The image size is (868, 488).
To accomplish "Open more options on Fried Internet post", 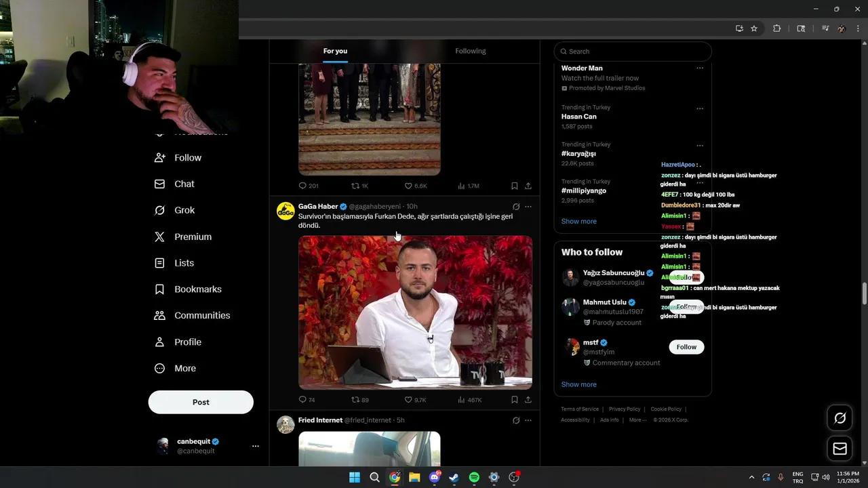I will pyautogui.click(x=528, y=420).
